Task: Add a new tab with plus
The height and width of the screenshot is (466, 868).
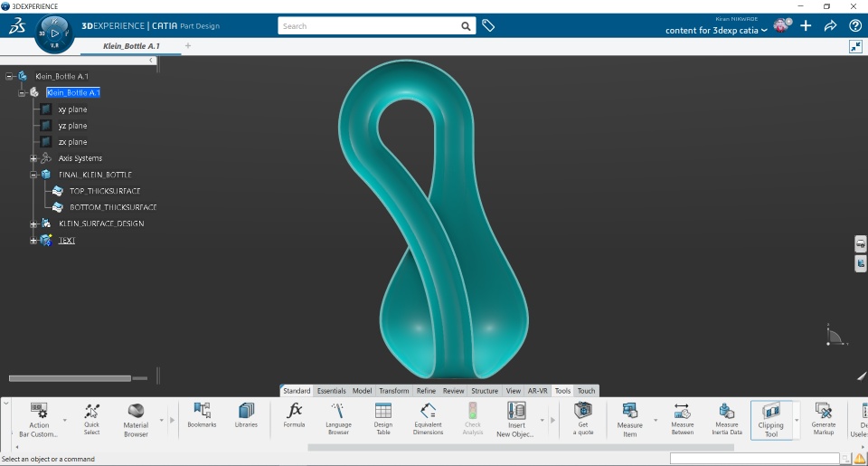Action: pos(188,46)
